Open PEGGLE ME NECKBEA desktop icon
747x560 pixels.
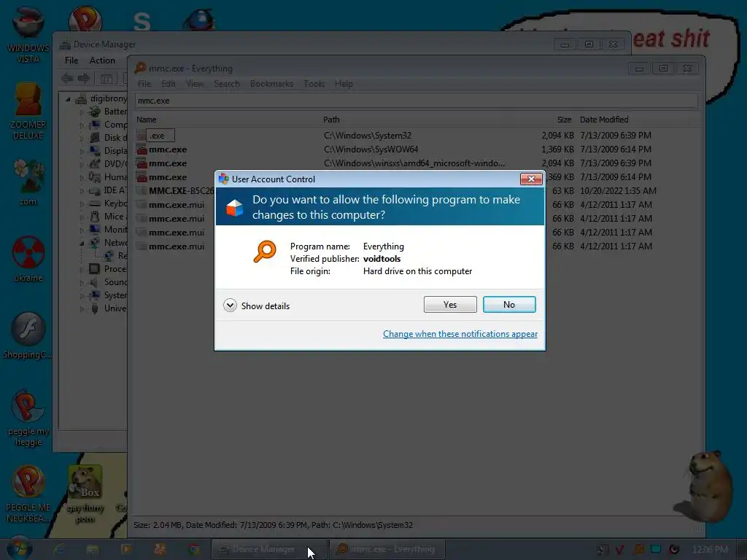pyautogui.click(x=28, y=494)
